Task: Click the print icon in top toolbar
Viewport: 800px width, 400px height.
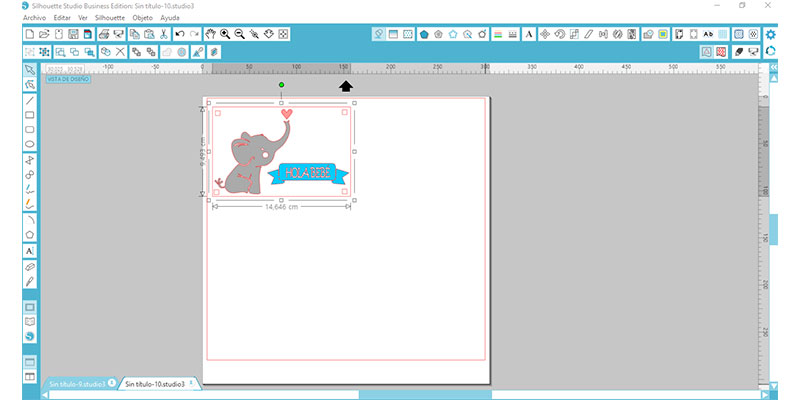Action: [104, 34]
